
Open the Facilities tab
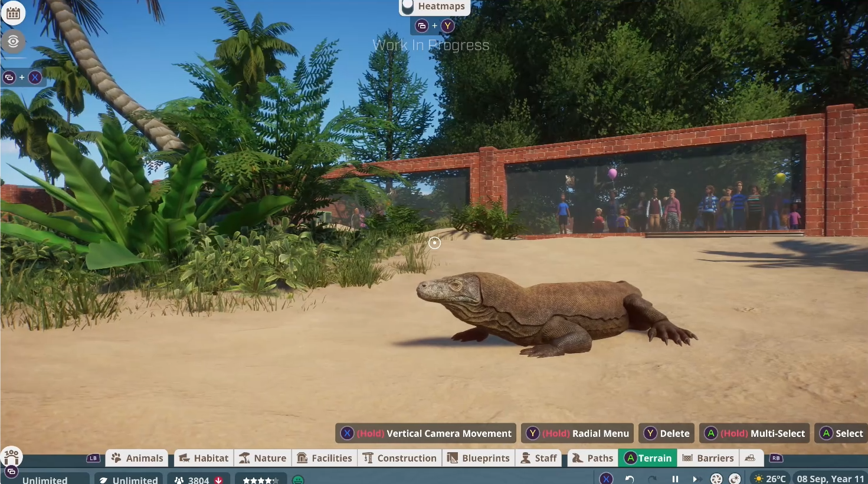pyautogui.click(x=325, y=458)
